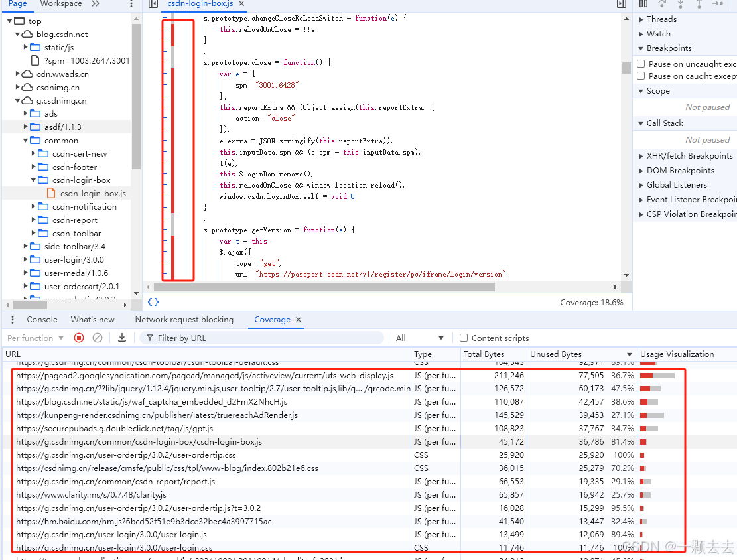The width and height of the screenshot is (737, 560).
Task: Switch to the Page navigator tab
Action: tap(17, 4)
